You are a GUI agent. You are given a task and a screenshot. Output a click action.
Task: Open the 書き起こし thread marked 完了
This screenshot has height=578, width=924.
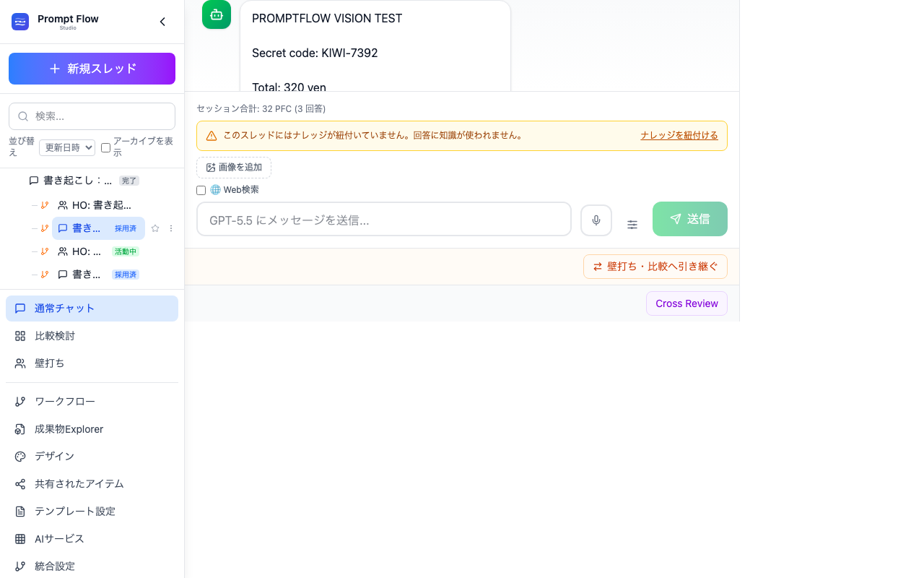tap(84, 181)
